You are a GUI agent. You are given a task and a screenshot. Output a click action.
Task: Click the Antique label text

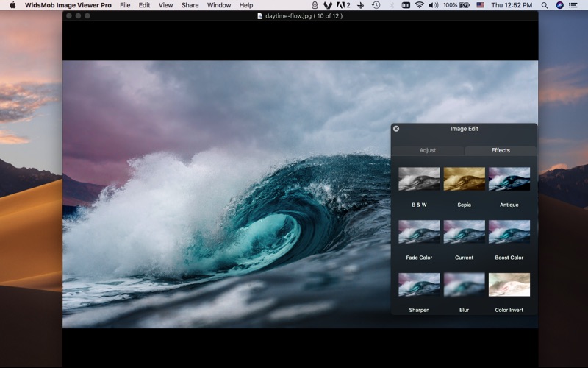tap(509, 205)
